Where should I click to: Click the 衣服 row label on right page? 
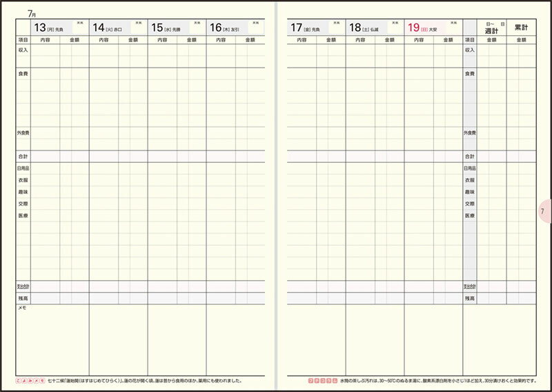point(470,180)
